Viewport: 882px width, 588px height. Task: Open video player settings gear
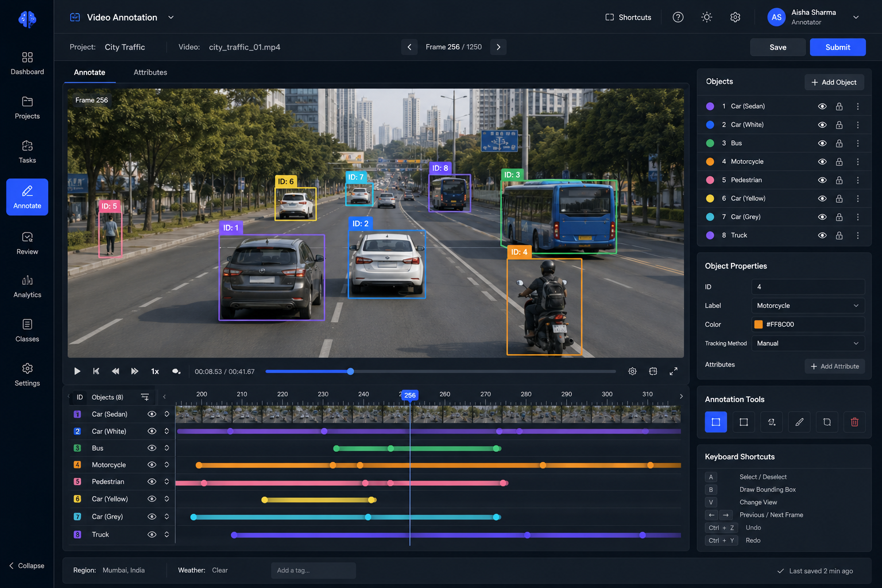tap(632, 372)
